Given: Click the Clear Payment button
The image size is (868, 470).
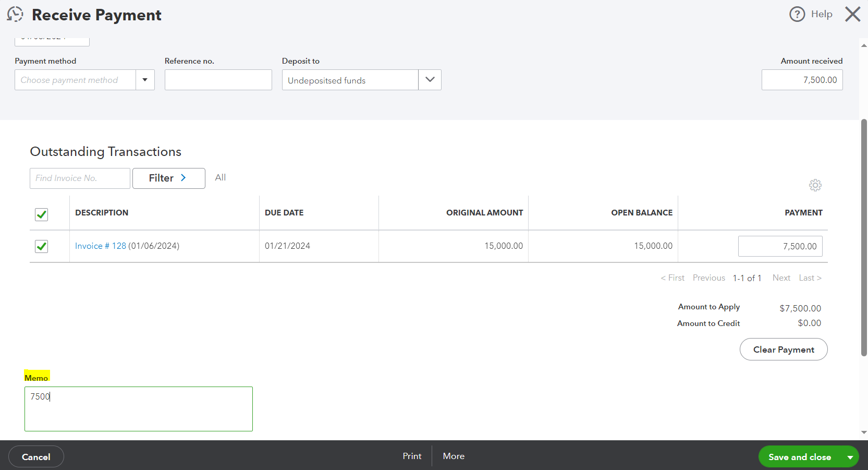Looking at the screenshot, I should coord(784,349).
